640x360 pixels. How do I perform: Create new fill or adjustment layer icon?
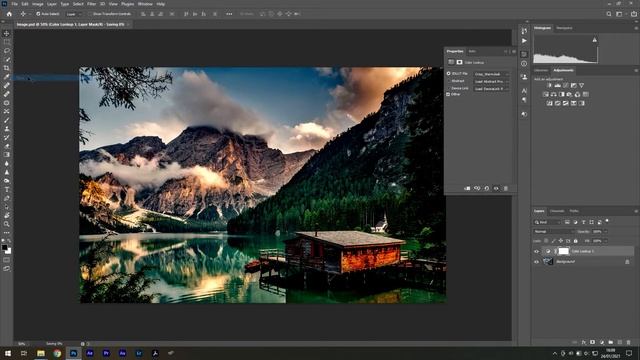tap(602, 342)
